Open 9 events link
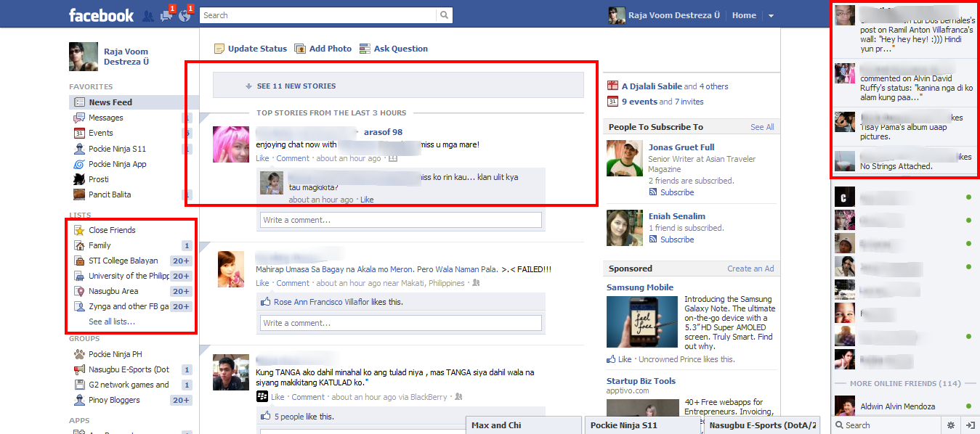980x434 pixels. 639,102
